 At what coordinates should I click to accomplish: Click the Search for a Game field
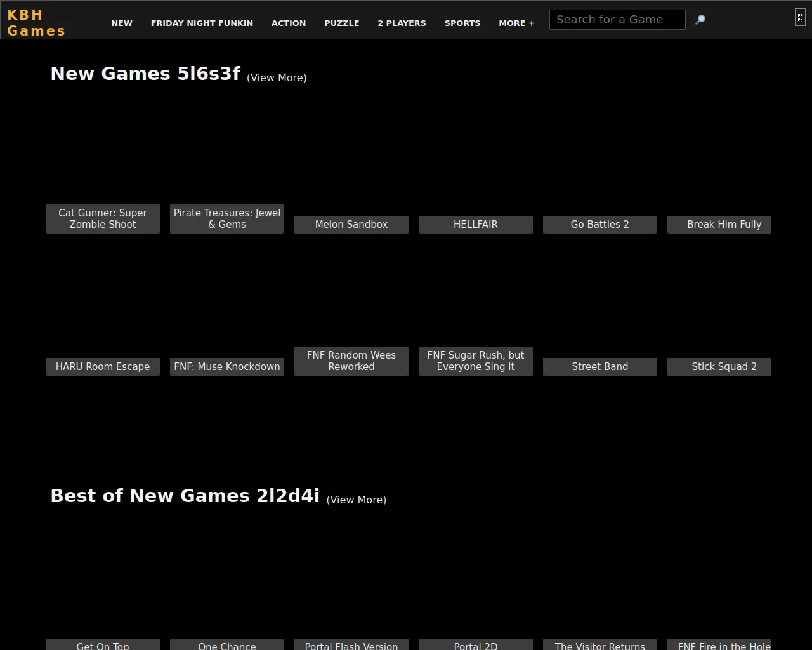click(x=617, y=20)
